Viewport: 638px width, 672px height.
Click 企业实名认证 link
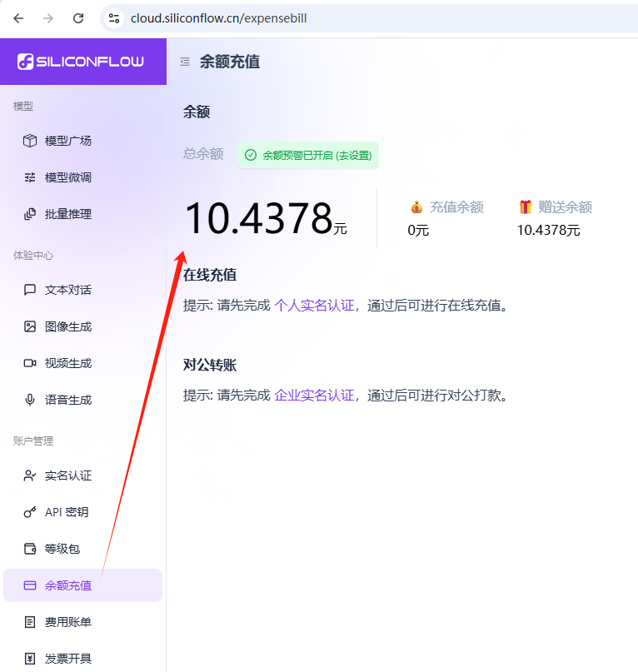click(x=314, y=396)
